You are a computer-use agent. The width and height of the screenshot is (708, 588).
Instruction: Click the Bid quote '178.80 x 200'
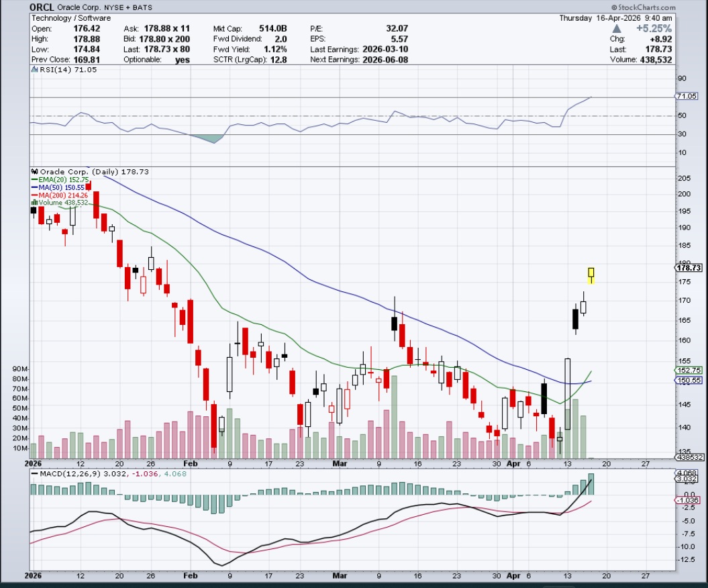point(164,39)
